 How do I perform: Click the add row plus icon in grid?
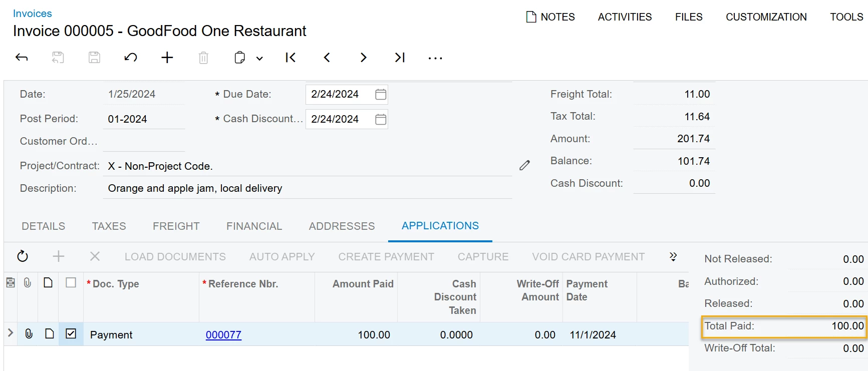(59, 256)
